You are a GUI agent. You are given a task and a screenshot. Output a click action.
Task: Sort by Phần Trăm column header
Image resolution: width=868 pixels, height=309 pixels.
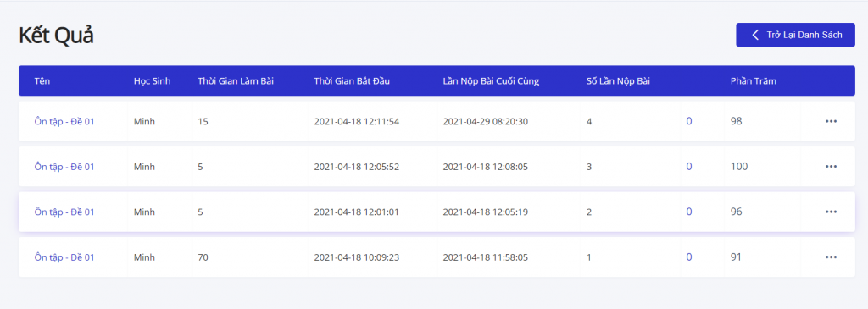(753, 81)
